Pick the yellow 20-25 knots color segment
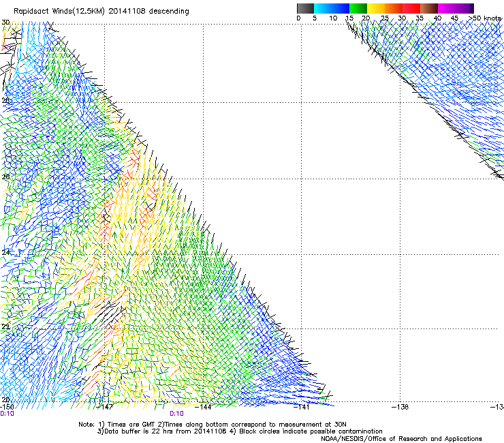Image resolution: width=504 pixels, height=443 pixels. [376, 8]
